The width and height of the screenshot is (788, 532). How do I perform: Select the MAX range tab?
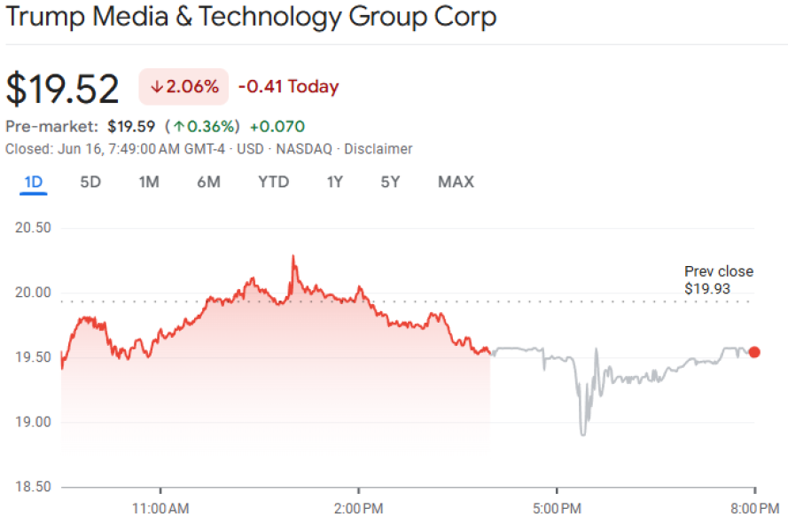click(456, 183)
